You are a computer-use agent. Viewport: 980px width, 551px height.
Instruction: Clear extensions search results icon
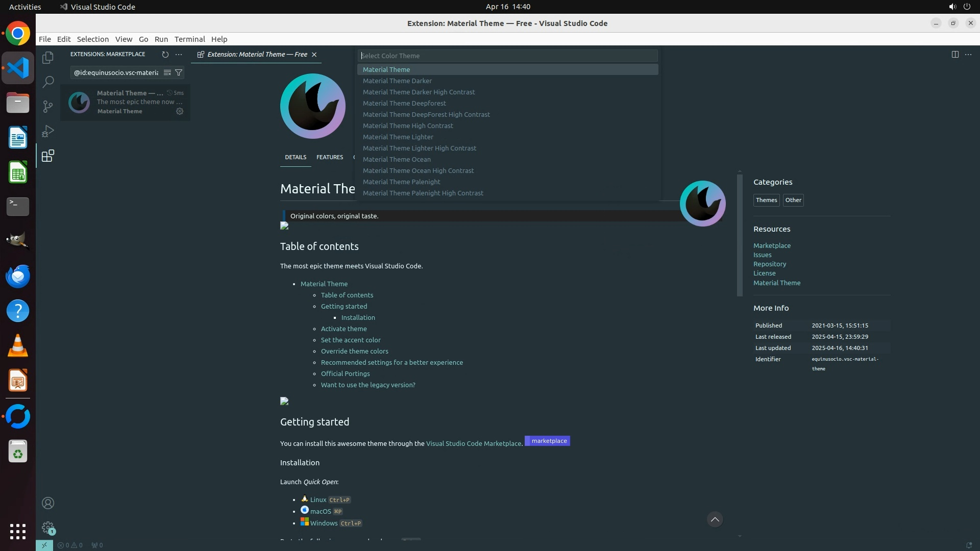pos(167,72)
